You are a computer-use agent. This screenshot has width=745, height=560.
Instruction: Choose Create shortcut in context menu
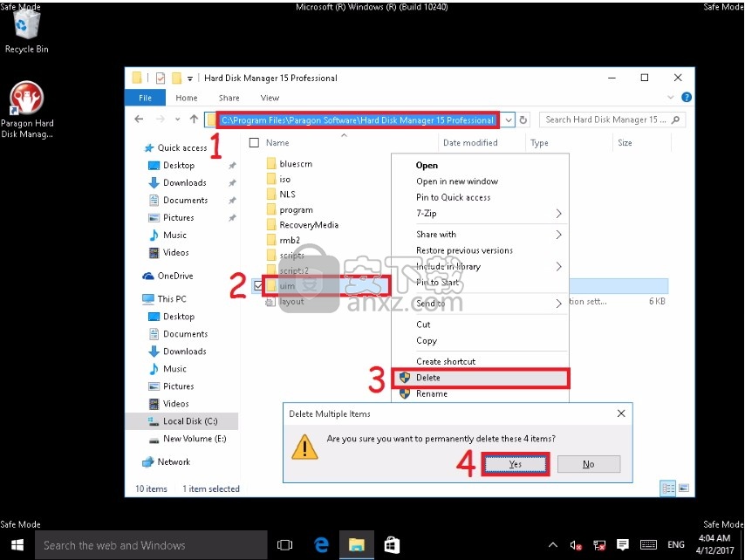tap(480, 361)
